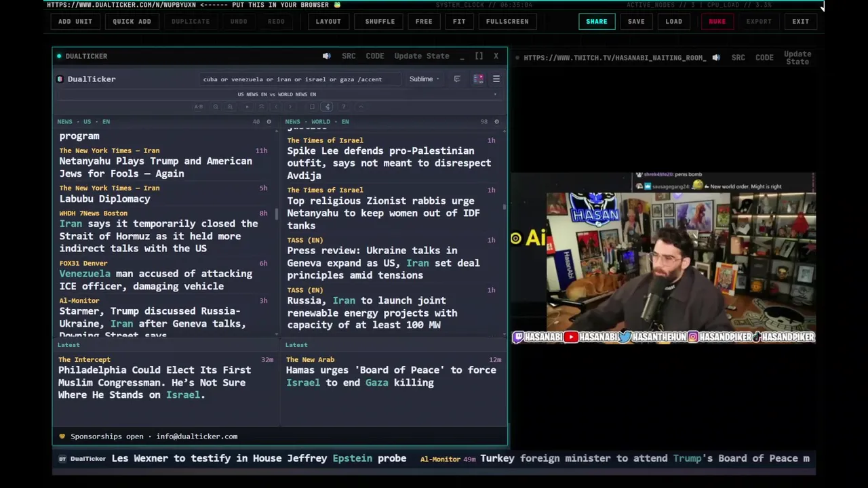Click the SHUFFLE menu item

(x=380, y=22)
